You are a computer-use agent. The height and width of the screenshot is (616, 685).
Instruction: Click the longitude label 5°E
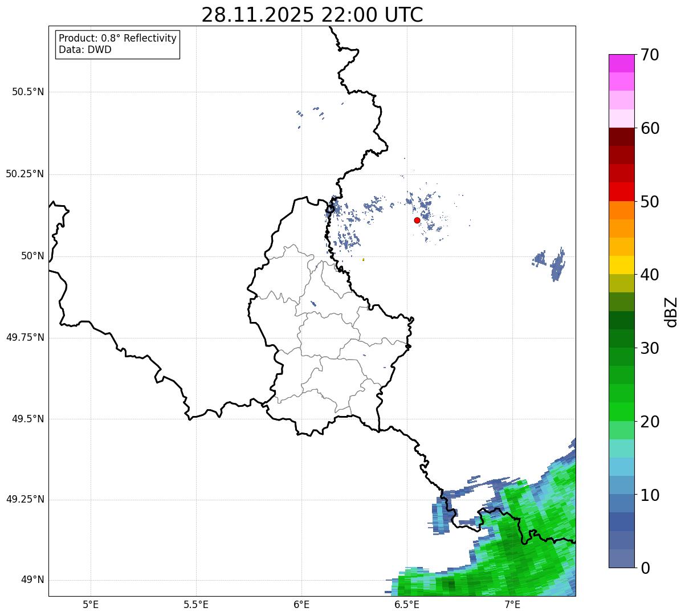[x=91, y=604]
